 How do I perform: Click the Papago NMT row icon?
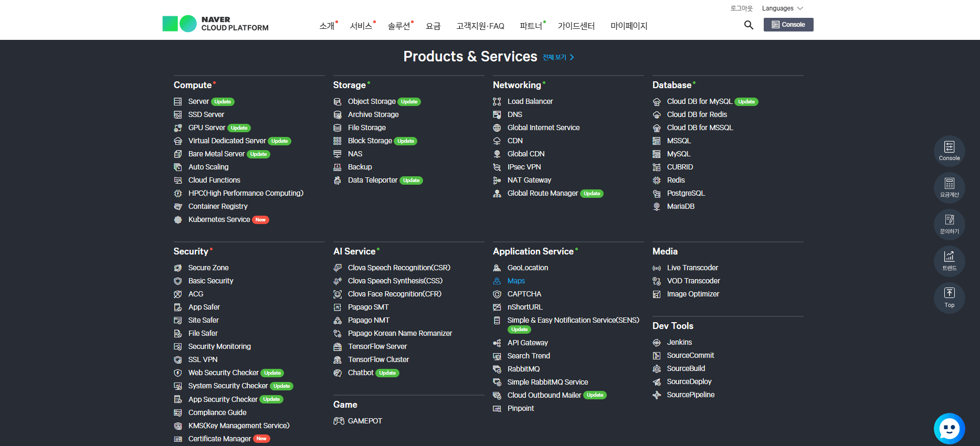click(338, 321)
